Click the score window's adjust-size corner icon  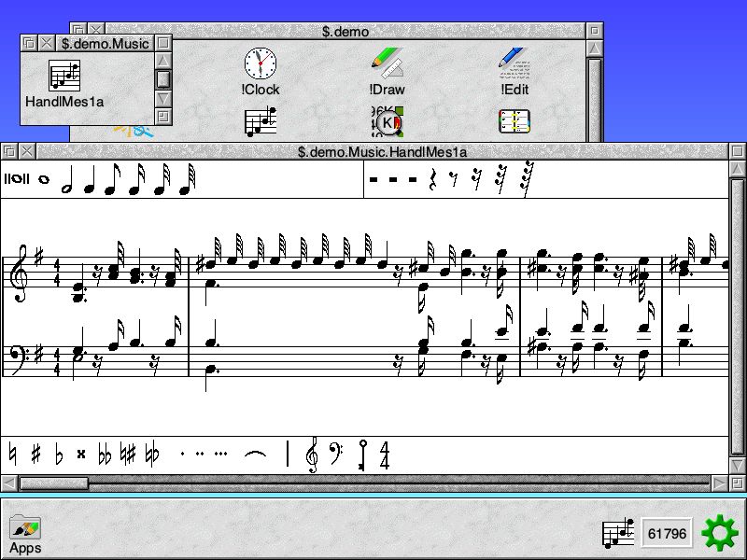point(738,483)
